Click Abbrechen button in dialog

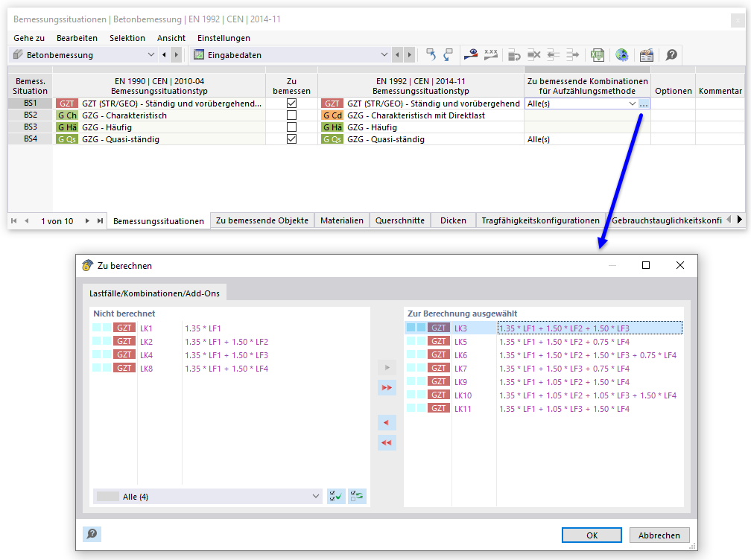click(x=659, y=535)
